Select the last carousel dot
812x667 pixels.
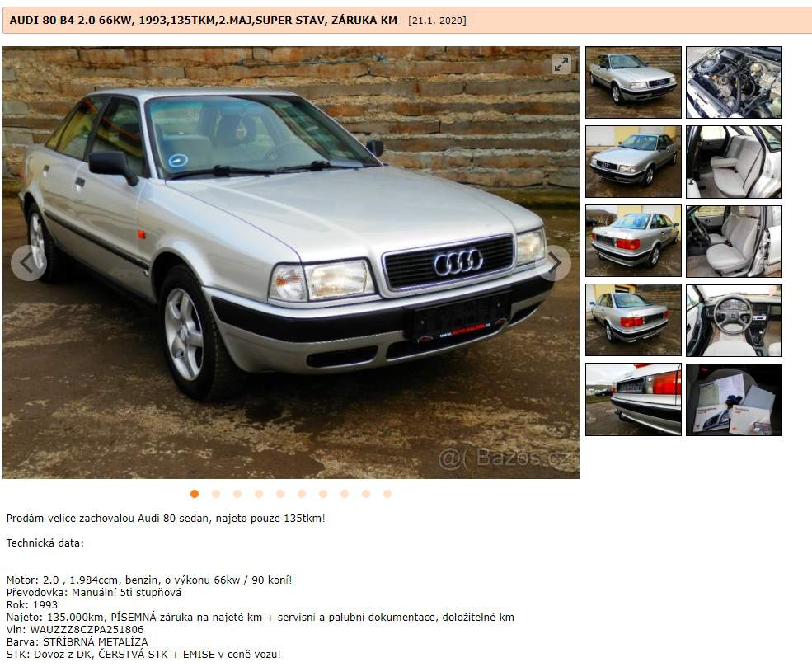(387, 494)
